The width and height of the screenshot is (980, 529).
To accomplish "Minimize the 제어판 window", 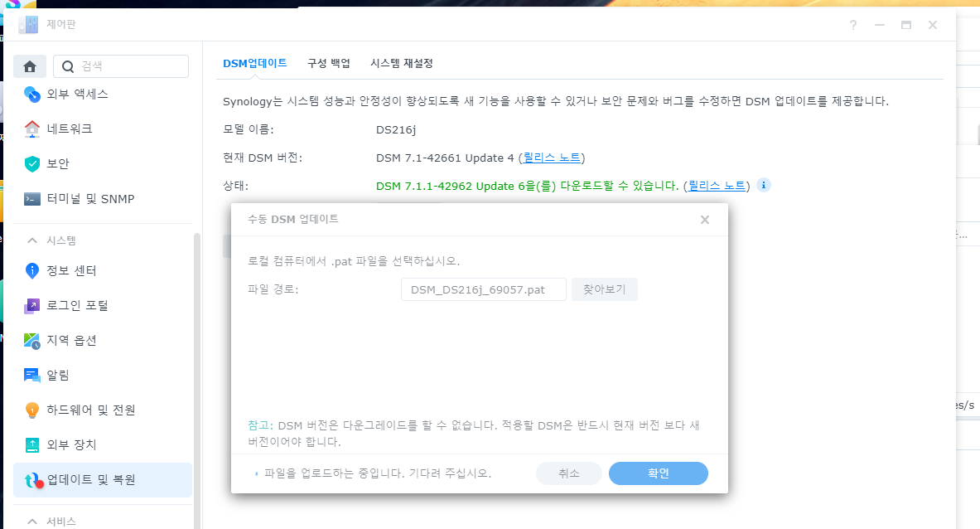I will 880,25.
